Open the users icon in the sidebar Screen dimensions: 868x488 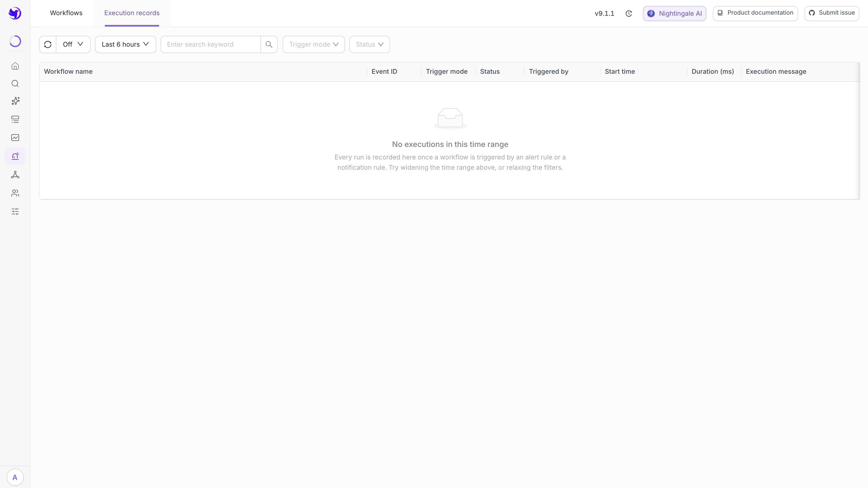click(x=15, y=193)
